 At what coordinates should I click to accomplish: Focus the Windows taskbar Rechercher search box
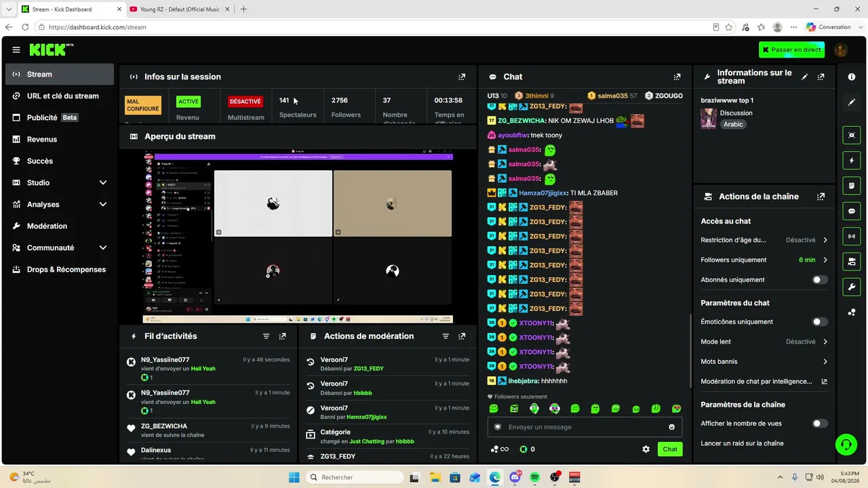click(353, 477)
